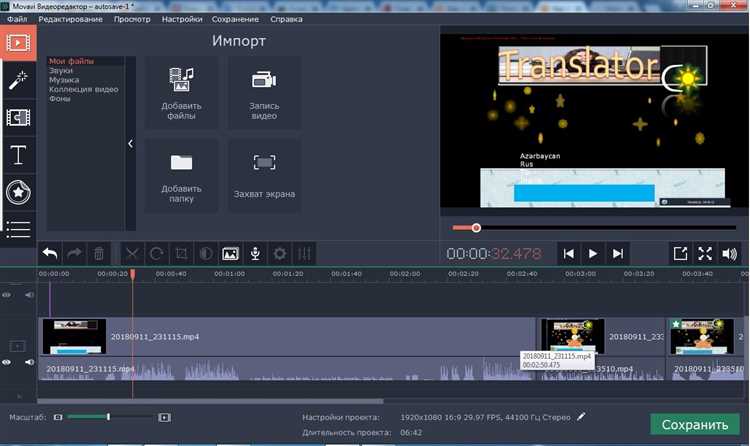Select audio waveform 20180911_231115.mp4

pos(287,369)
